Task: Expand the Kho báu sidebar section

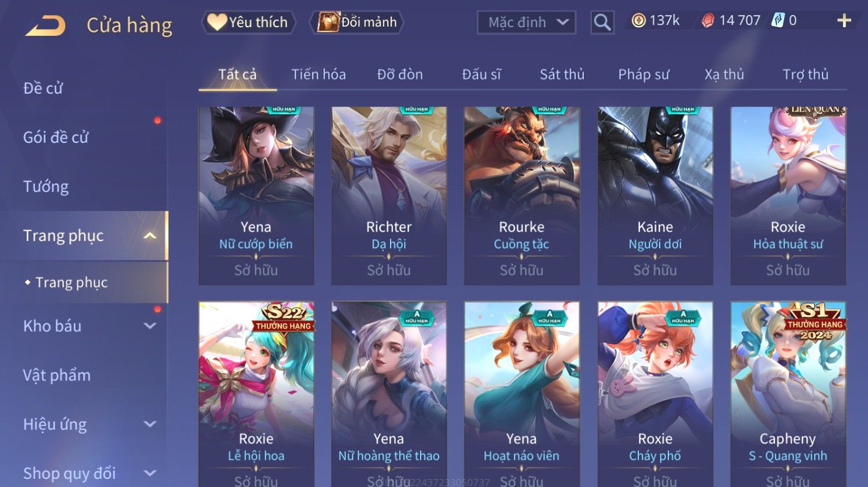Action: 150,326
